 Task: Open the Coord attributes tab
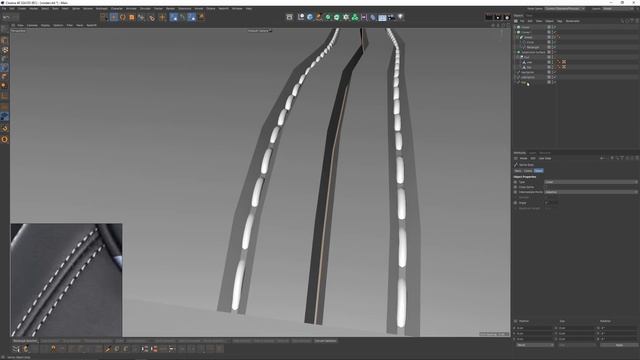tap(528, 171)
